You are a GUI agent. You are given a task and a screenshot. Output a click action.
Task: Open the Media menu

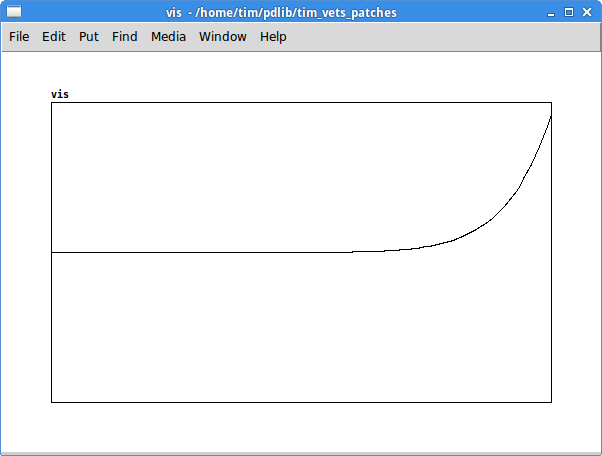[168, 37]
